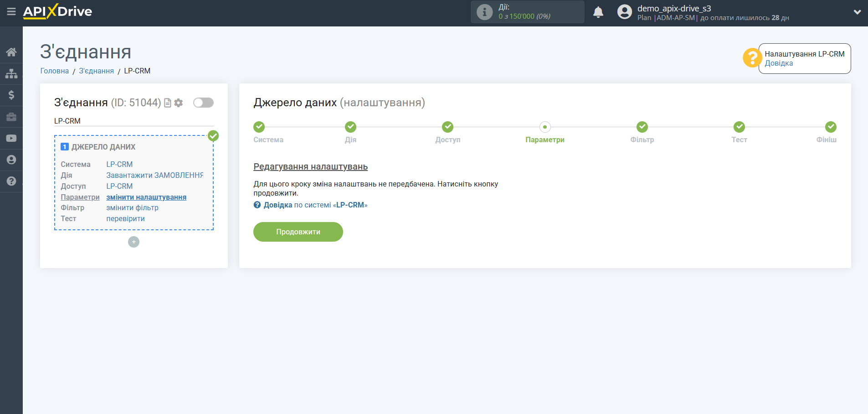868x414 pixels.
Task: Open the billing dollar sidebar icon
Action: [11, 95]
